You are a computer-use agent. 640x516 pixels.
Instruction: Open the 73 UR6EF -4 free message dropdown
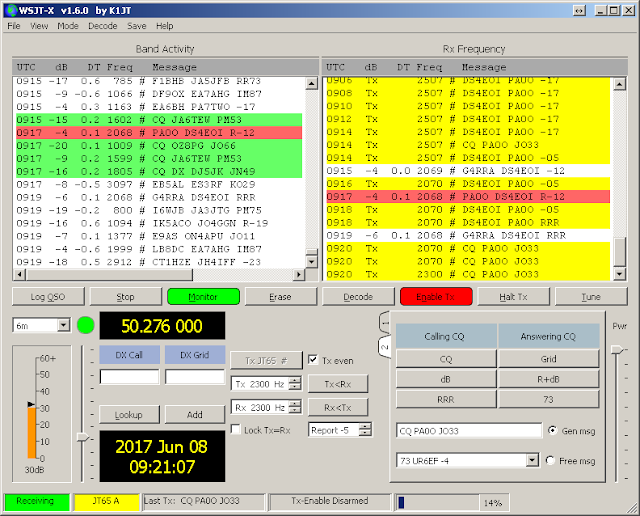(x=532, y=460)
